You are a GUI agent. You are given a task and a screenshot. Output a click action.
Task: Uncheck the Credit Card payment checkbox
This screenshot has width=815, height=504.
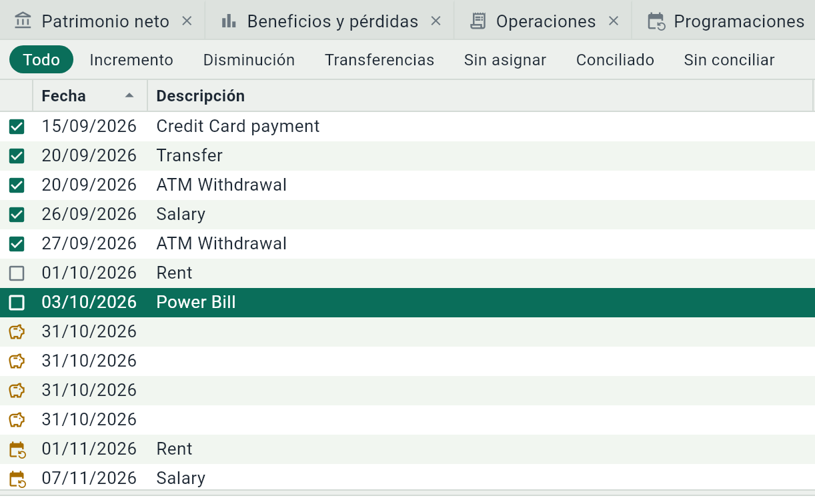pyautogui.click(x=17, y=127)
